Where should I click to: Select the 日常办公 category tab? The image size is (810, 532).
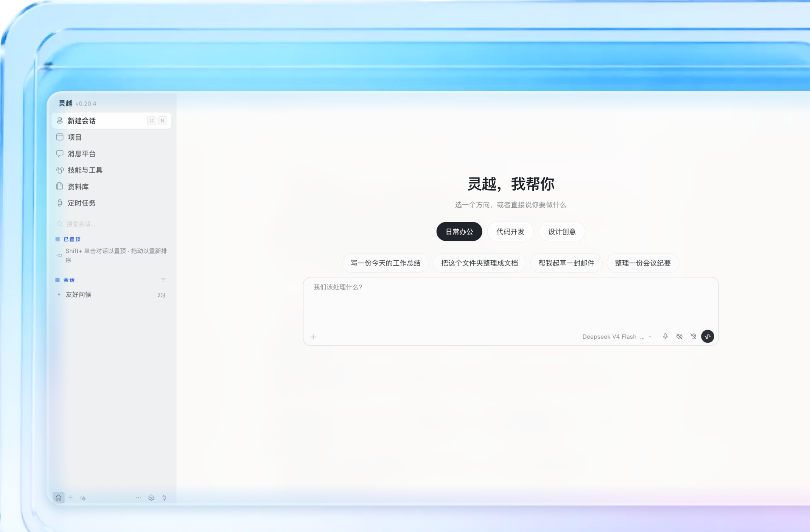[459, 232]
